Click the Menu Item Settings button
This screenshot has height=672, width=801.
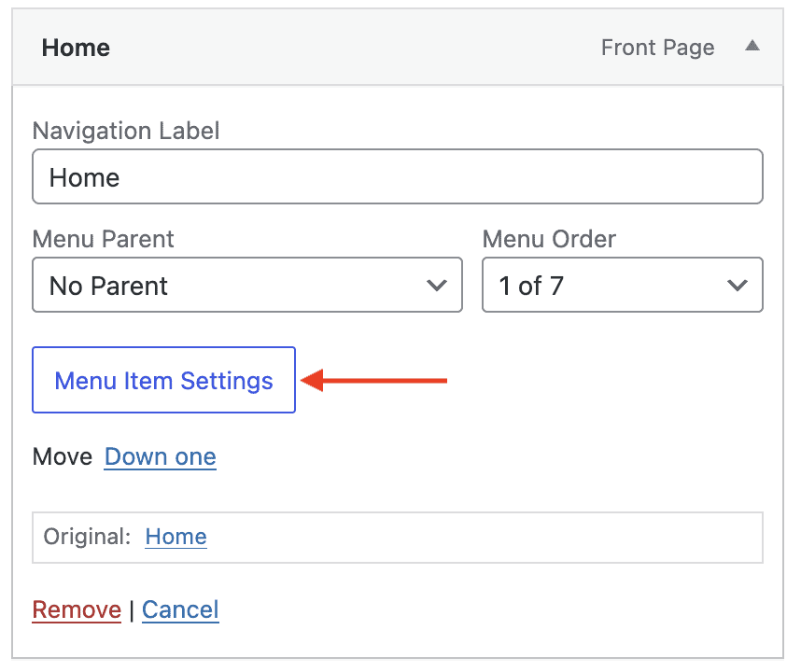coord(163,380)
